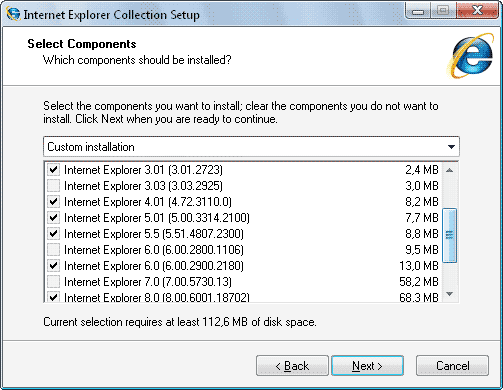Screen dimensions: 503x390
Task: Click the Internet Explorer logo in header
Action: pyautogui.click(x=470, y=56)
